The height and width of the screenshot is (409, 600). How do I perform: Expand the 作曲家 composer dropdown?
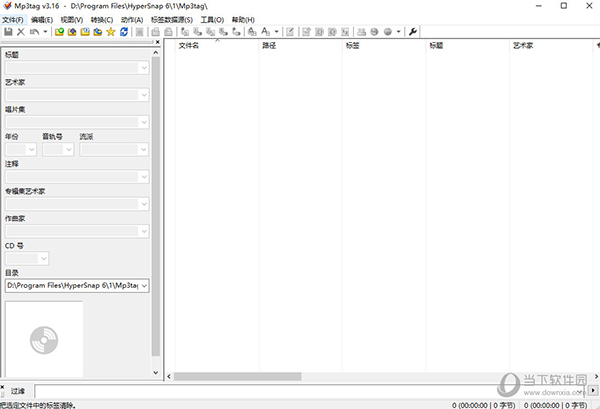tap(144, 231)
